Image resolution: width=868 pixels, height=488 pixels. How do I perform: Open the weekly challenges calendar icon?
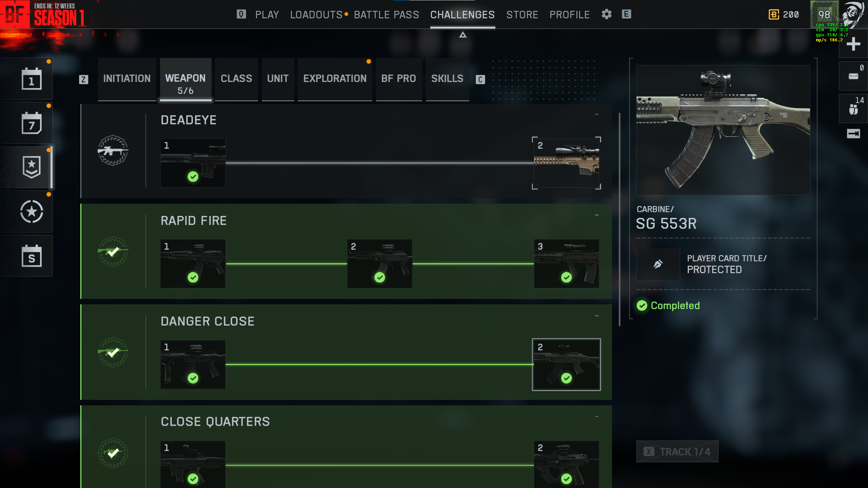(x=32, y=123)
